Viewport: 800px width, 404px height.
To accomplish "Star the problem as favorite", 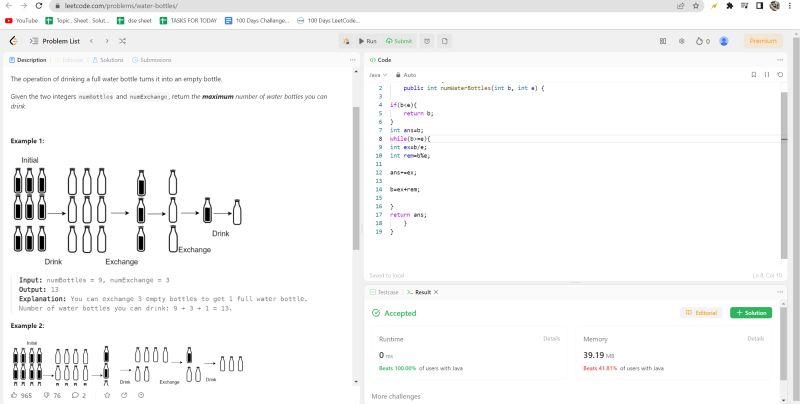I will point(107,395).
